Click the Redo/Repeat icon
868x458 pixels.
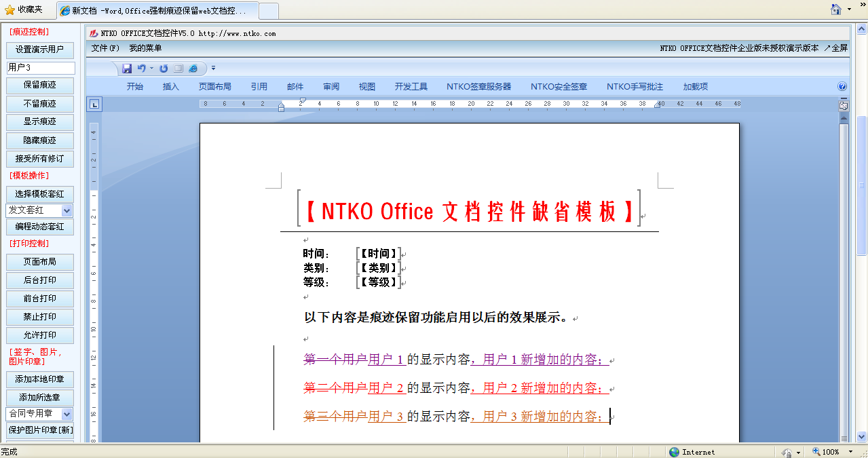164,69
